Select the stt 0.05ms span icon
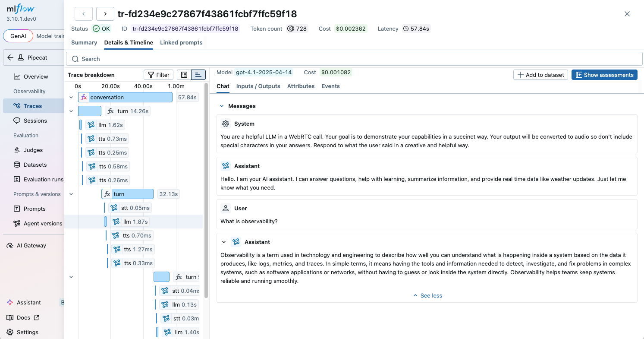 [114, 208]
